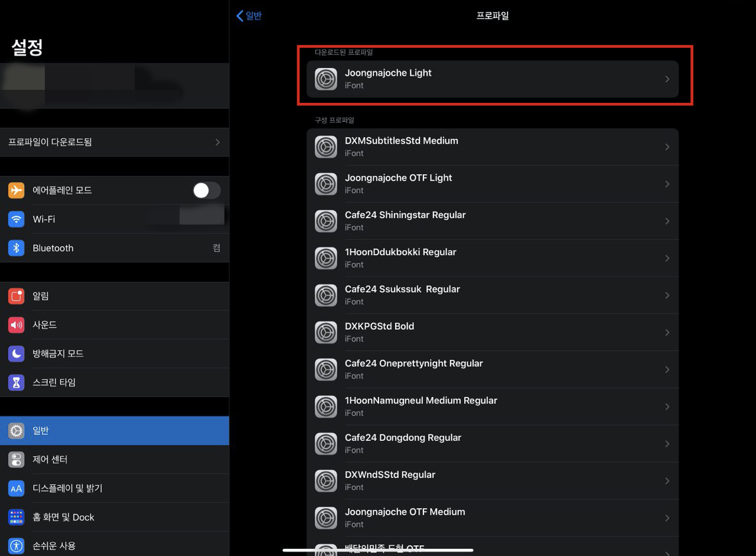This screenshot has height=556, width=756.
Task: Open profile icon for DXKPGStd Bold
Action: 326,333
